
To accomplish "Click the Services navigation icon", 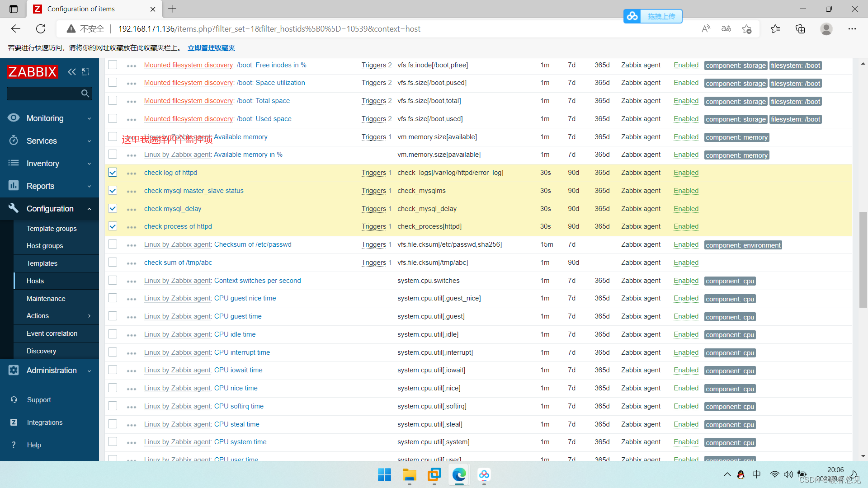I will tap(13, 141).
